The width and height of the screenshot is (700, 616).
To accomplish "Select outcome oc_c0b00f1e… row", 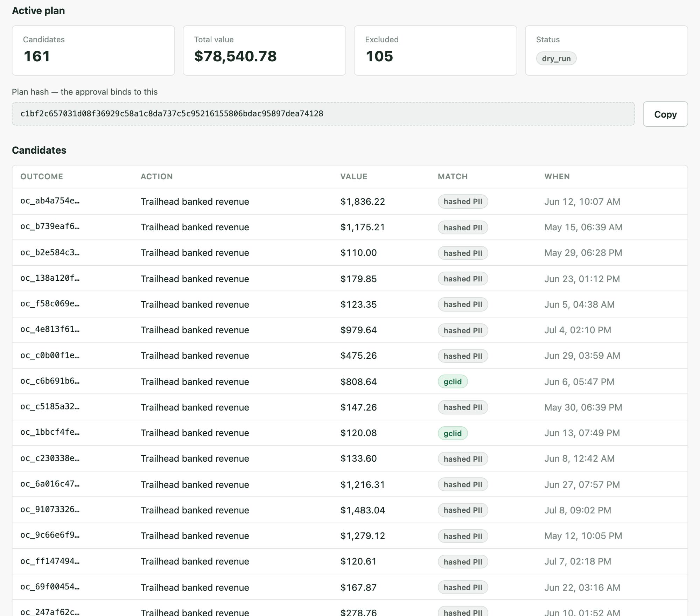I will pos(350,356).
